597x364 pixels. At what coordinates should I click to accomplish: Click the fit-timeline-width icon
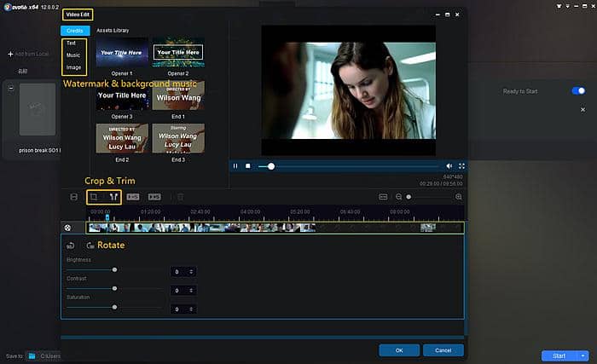[x=383, y=197]
